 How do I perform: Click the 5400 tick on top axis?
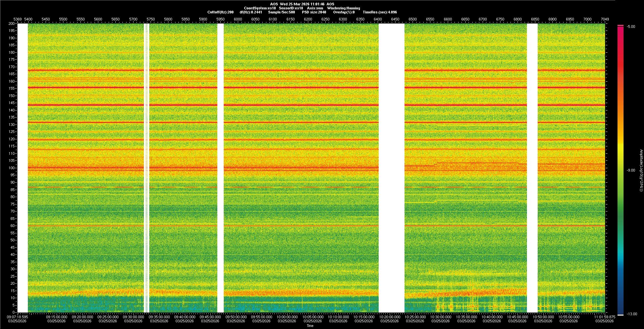coord(28,19)
